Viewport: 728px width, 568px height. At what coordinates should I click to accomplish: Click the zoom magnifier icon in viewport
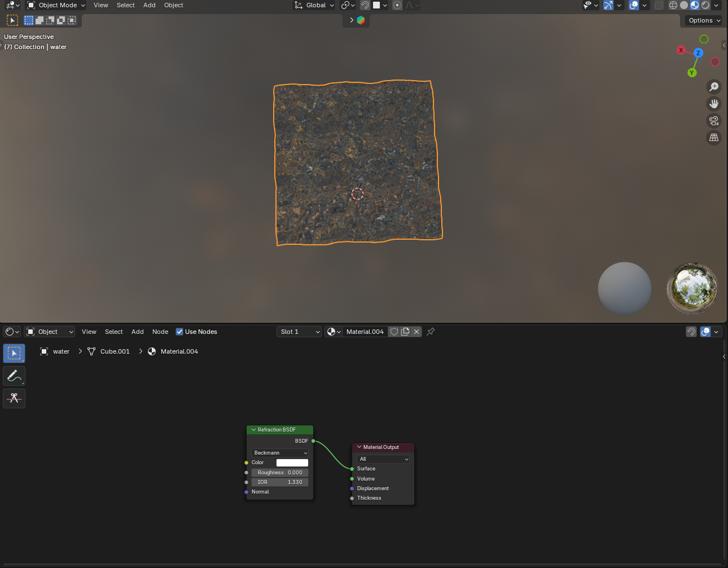[714, 87]
